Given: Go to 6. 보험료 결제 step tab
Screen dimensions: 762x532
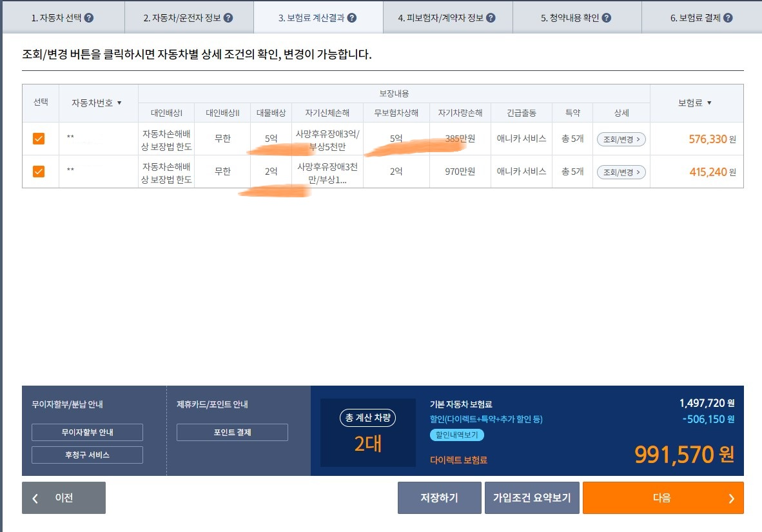Looking at the screenshot, I should point(702,17).
